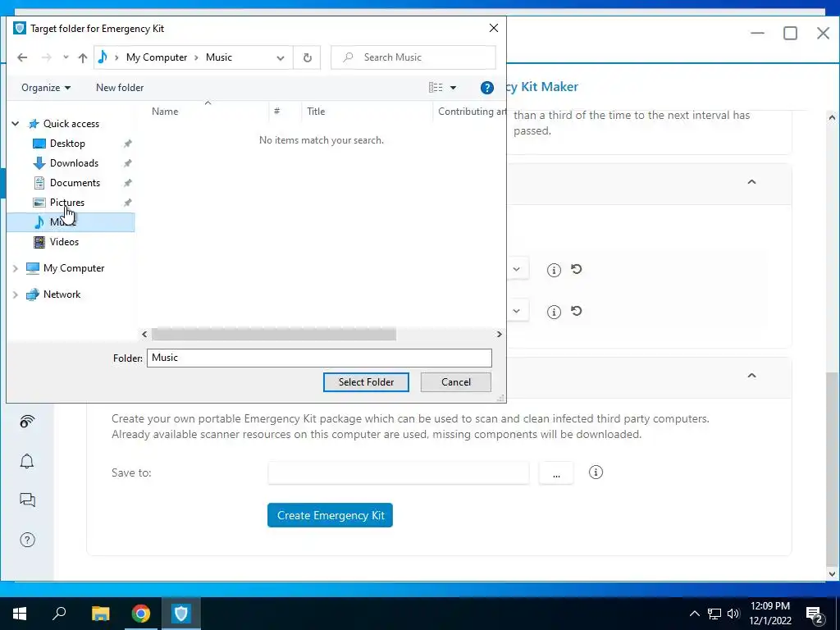This screenshot has height=630, width=840.
Task: Select Documents in Quick access
Action: 75,183
